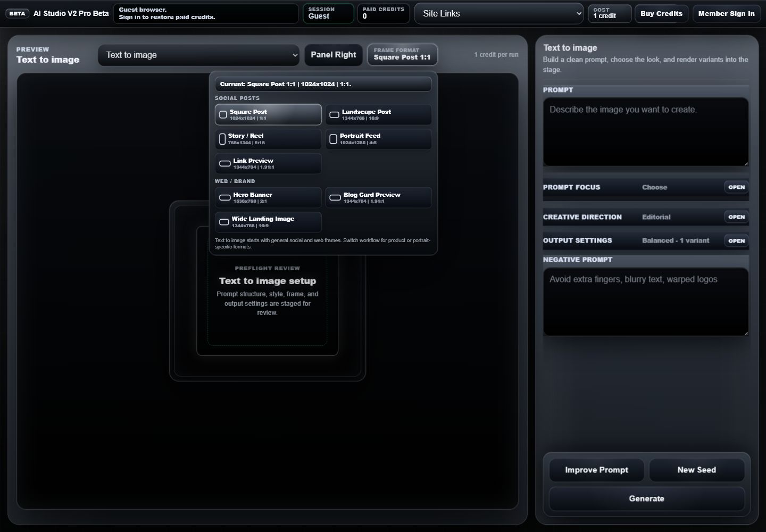
Task: Click the Blog Card Preview frame icon
Action: [x=335, y=197]
